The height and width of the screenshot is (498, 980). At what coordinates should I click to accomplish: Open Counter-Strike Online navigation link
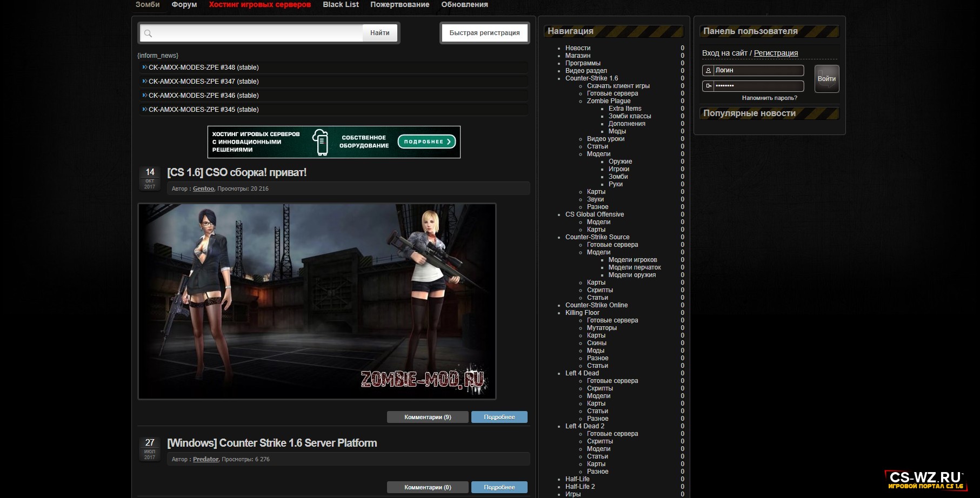pos(596,305)
